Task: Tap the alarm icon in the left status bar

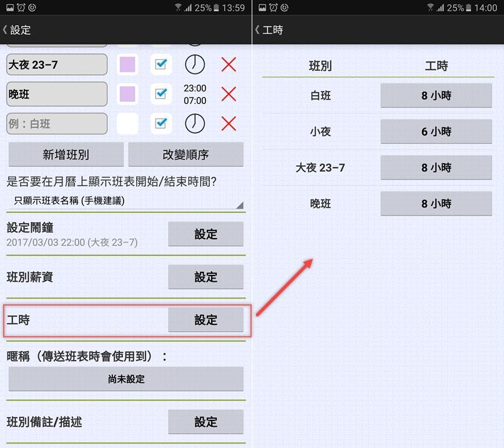Action: click(x=21, y=7)
